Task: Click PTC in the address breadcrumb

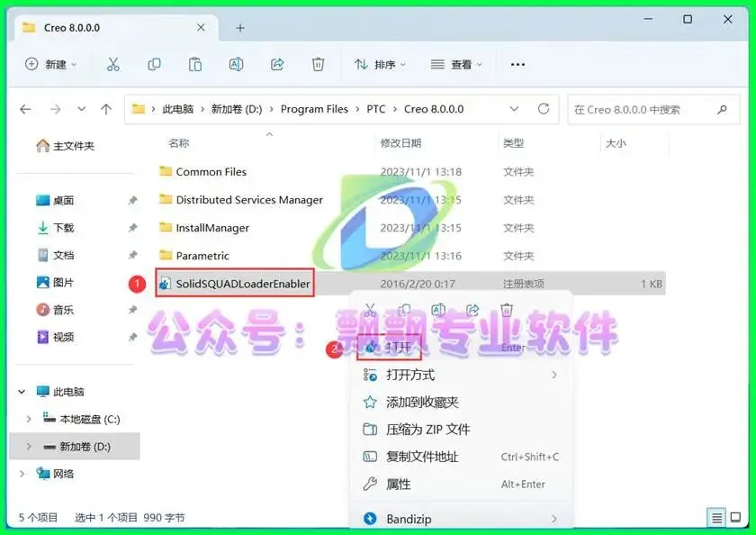Action: 375,110
